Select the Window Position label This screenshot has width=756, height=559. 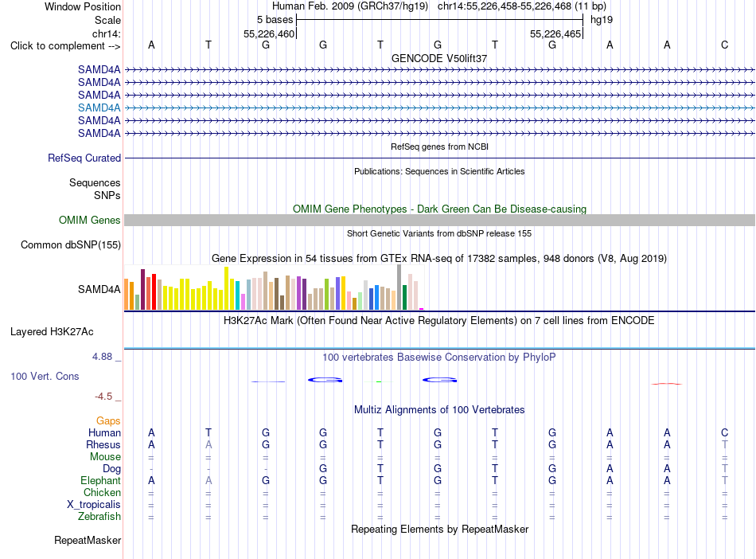click(83, 6)
